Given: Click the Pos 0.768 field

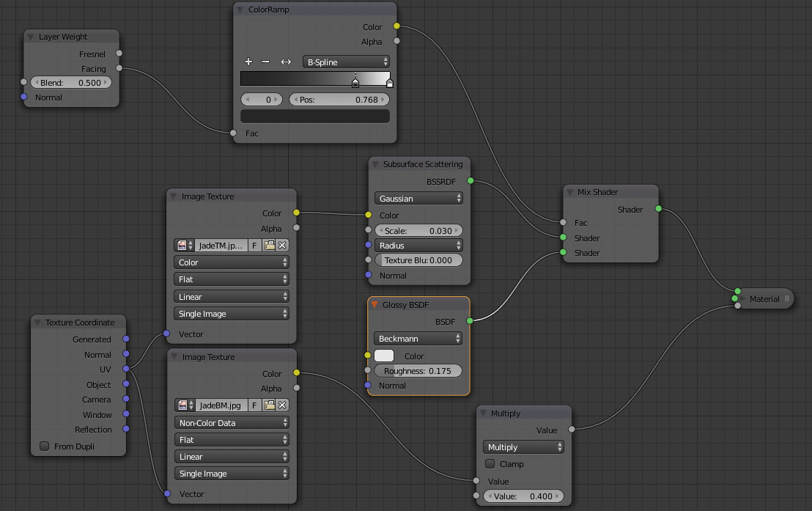Looking at the screenshot, I should pos(339,100).
